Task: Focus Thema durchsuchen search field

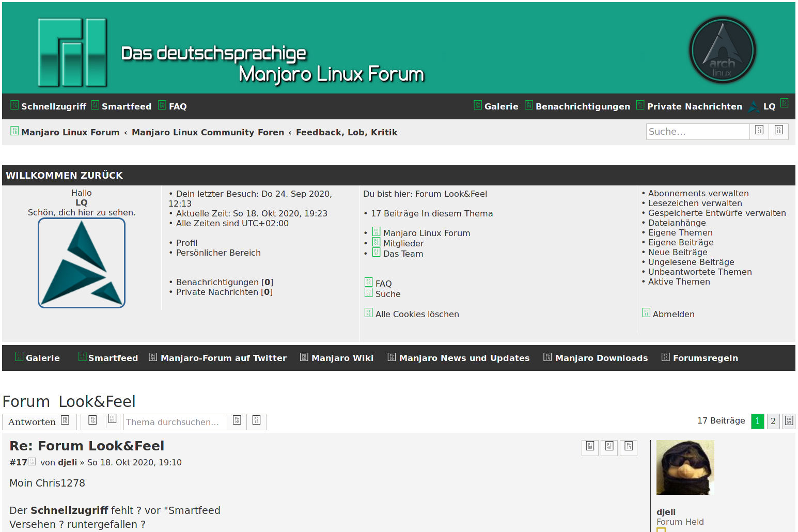Action: pyautogui.click(x=175, y=422)
